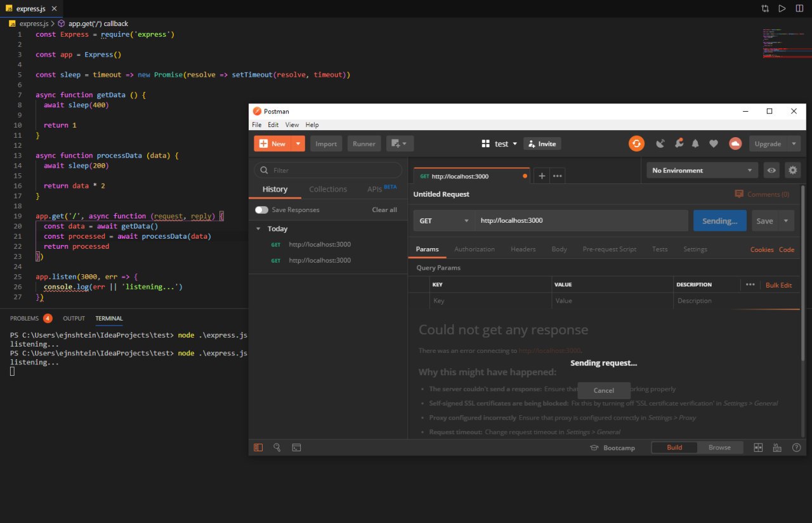Open the new window dropdown button
Screen dimensions: 812x523
point(400,143)
